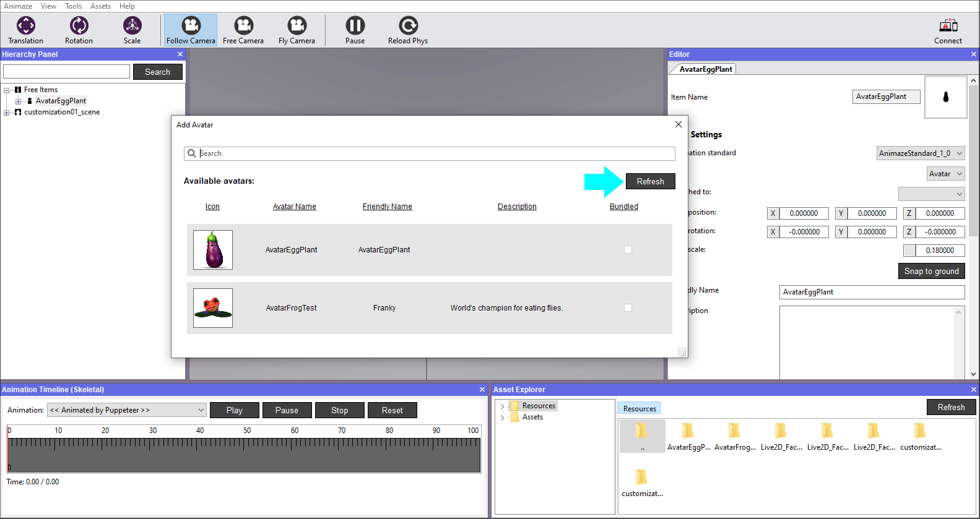Select 'Franky' friendly name cell
The height and width of the screenshot is (519, 980).
tap(384, 308)
